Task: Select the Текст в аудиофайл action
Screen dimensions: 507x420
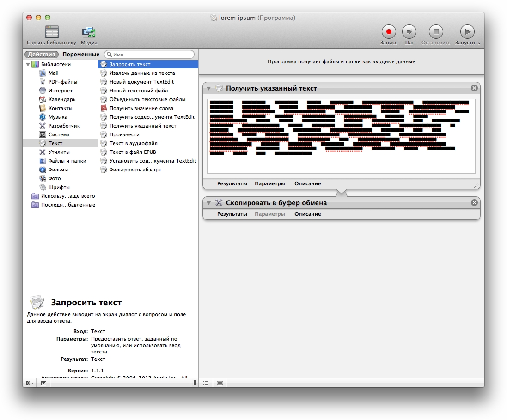Action: [x=148, y=143]
